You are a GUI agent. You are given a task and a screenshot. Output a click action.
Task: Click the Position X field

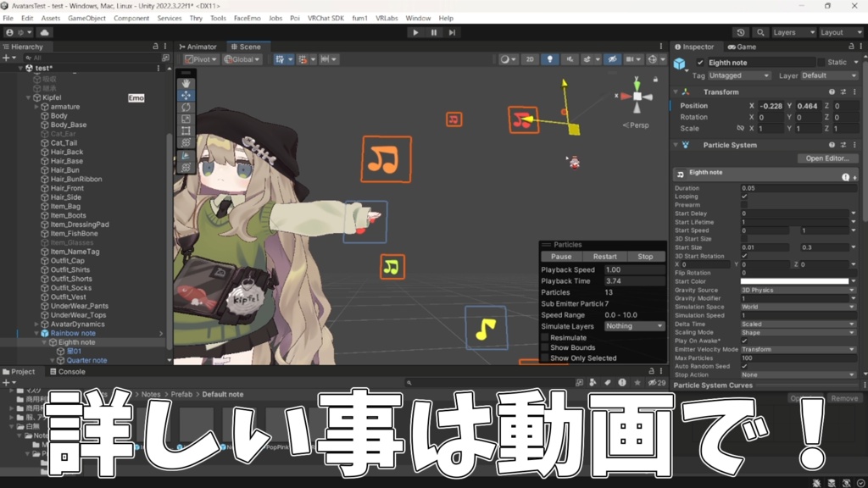pyautogui.click(x=770, y=106)
